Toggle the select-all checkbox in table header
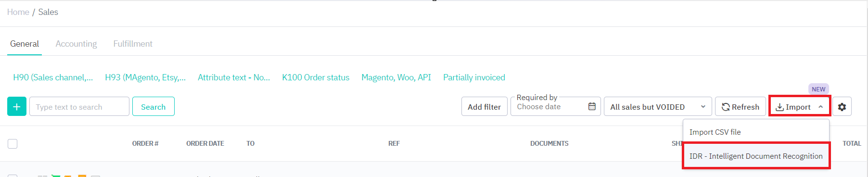 point(13,143)
